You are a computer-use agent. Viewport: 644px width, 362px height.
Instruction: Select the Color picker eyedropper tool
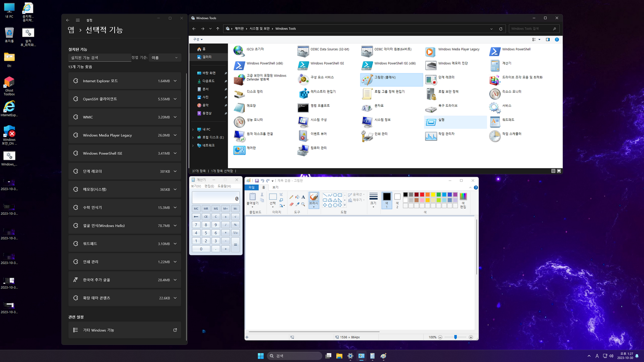297,204
